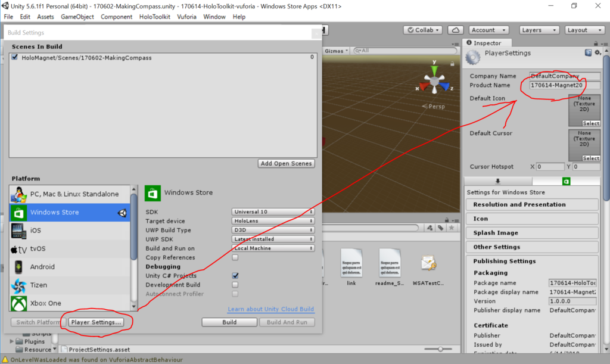
Task: Expand the Resolution and Presentation section
Action: click(x=532, y=204)
